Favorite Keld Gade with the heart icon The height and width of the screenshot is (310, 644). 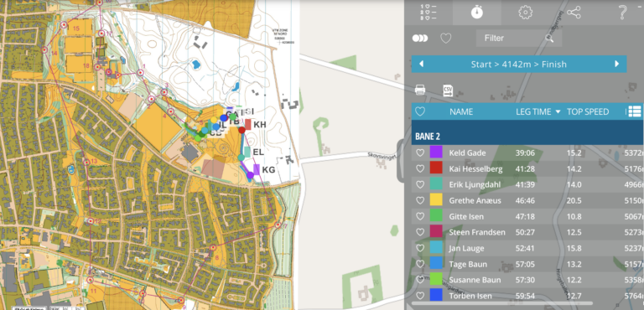[x=420, y=152]
